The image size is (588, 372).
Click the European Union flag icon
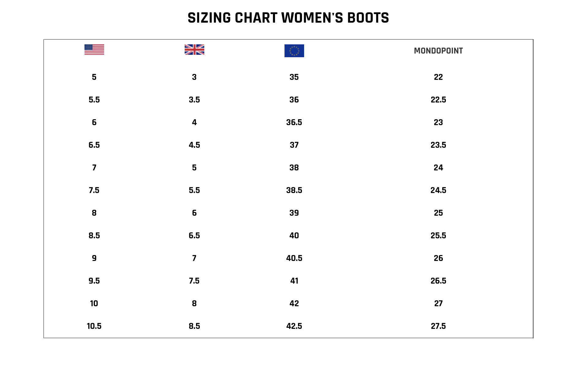[x=294, y=51]
